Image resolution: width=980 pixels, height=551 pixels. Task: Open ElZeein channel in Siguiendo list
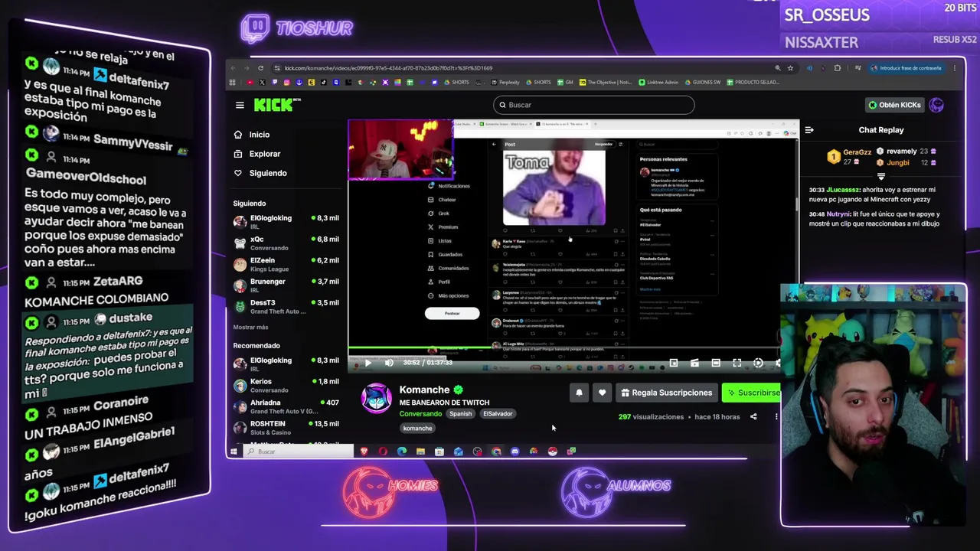[286, 265]
